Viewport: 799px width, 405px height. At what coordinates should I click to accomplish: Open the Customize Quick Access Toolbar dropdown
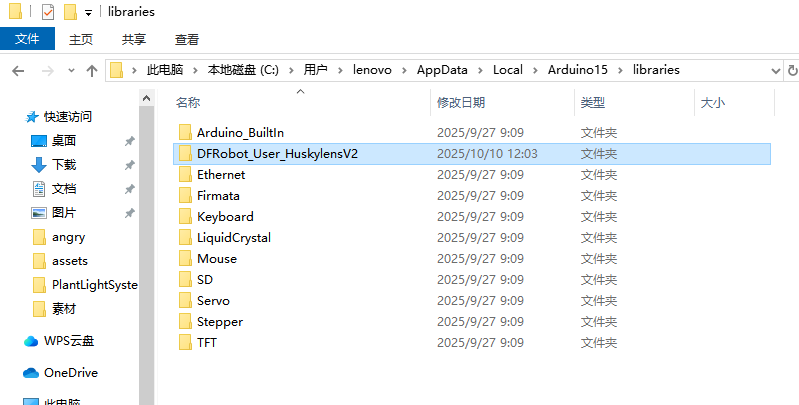pyautogui.click(x=88, y=13)
